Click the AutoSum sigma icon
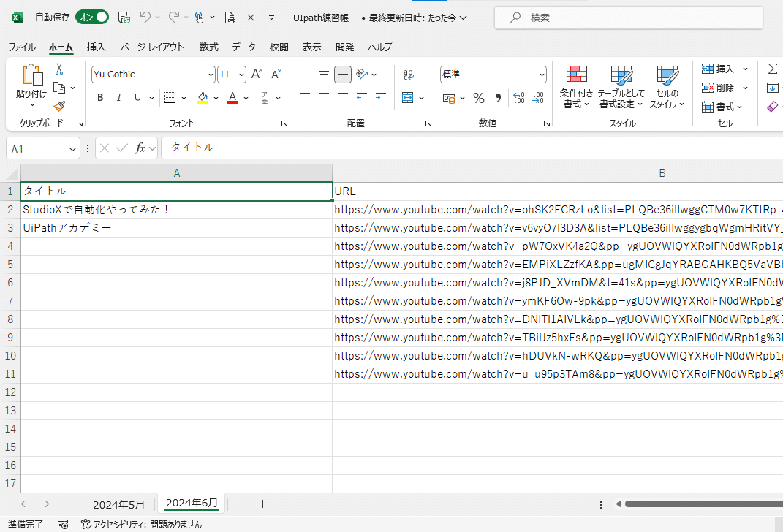The height and width of the screenshot is (532, 783). click(x=773, y=69)
